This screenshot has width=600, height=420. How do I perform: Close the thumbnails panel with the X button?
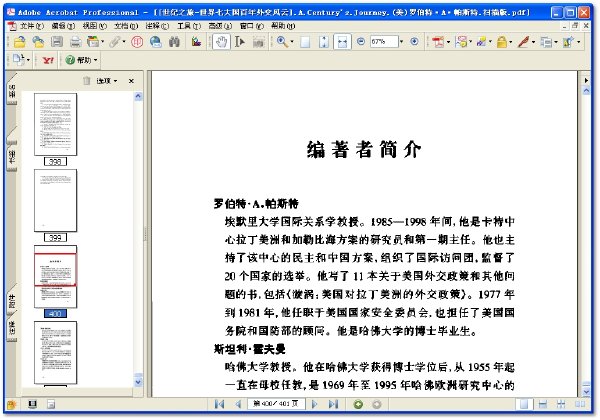131,81
